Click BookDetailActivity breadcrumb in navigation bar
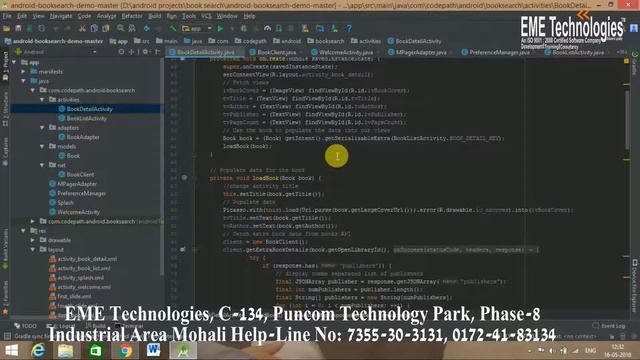 pyautogui.click(x=414, y=41)
